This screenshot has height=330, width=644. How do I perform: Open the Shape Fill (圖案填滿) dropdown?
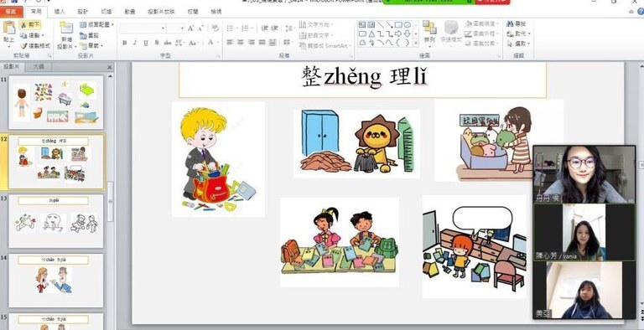482,23
